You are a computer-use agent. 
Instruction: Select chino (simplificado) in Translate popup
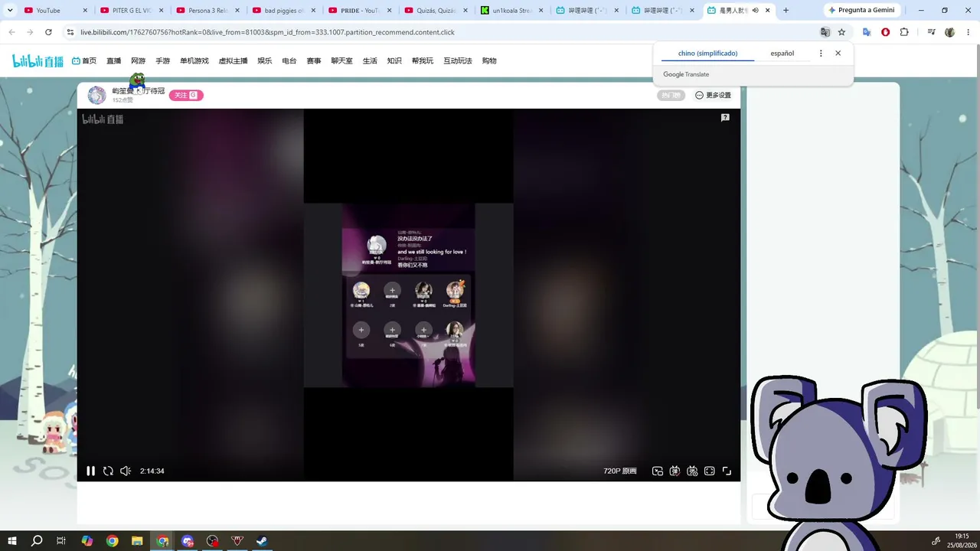(x=708, y=54)
